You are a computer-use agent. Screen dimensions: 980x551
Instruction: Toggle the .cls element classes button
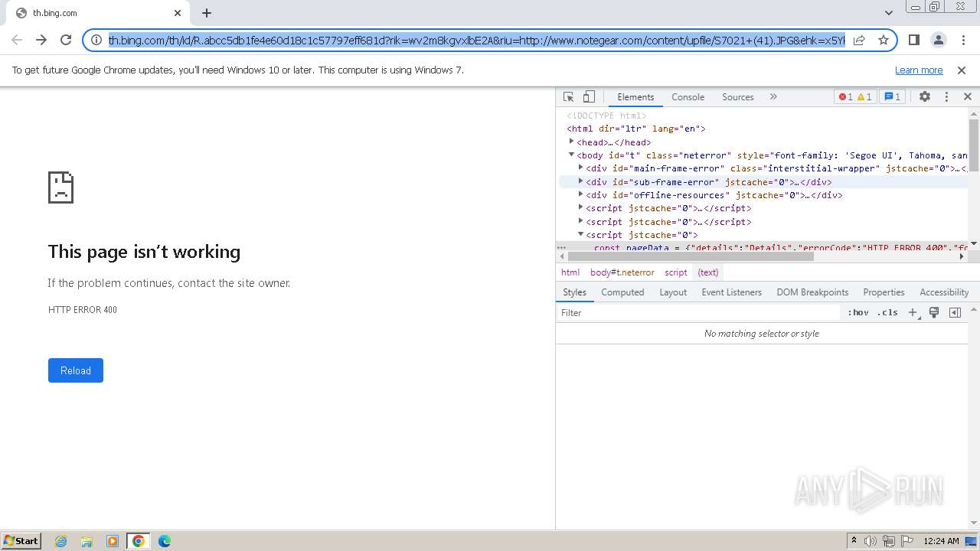point(888,313)
